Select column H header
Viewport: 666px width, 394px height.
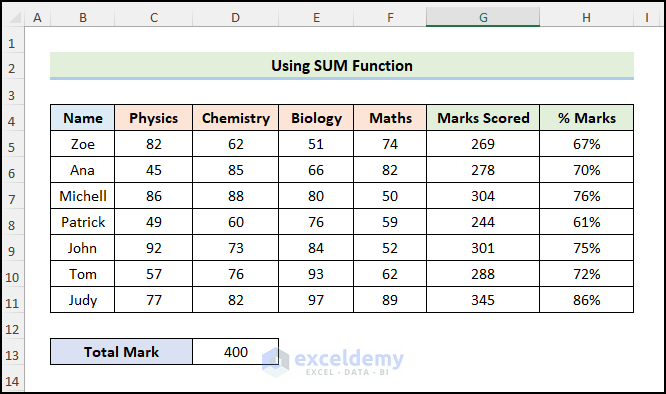586,17
